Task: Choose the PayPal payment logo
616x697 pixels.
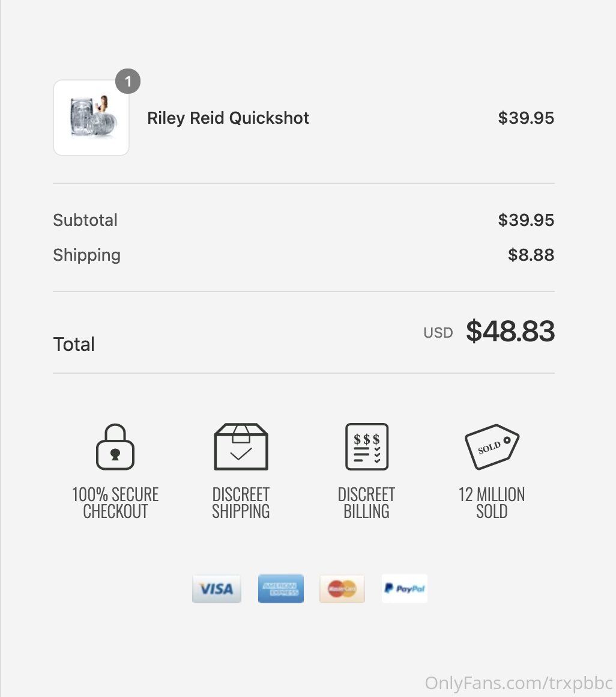Action: (x=405, y=589)
